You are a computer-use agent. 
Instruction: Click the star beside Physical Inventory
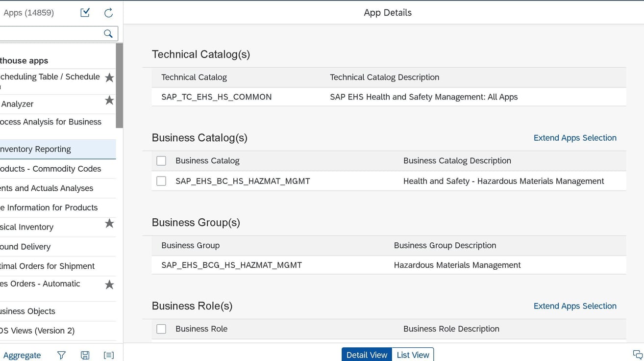pos(109,223)
